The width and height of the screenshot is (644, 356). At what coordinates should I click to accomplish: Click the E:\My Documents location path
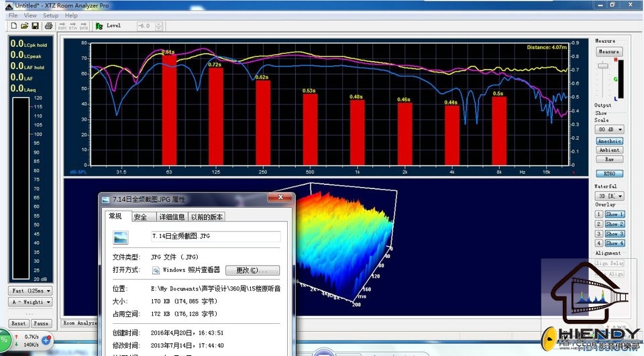tap(215, 289)
